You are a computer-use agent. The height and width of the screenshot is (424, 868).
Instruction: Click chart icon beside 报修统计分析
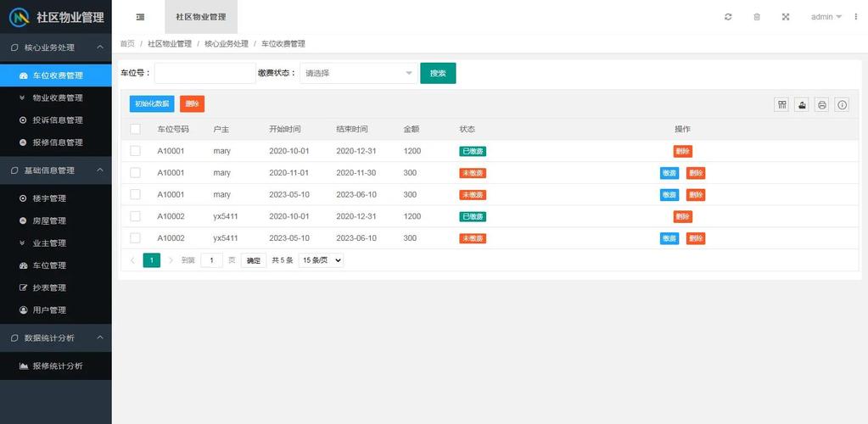(x=23, y=365)
